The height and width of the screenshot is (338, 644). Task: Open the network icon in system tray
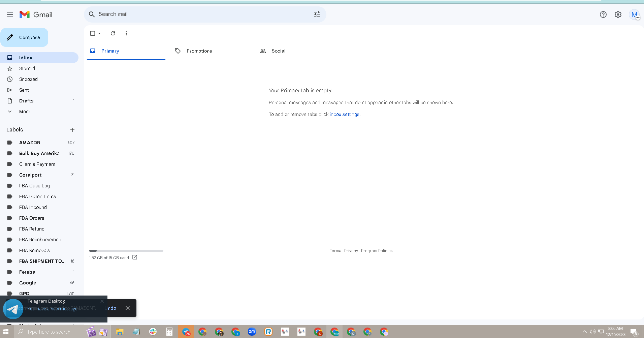coord(601,332)
